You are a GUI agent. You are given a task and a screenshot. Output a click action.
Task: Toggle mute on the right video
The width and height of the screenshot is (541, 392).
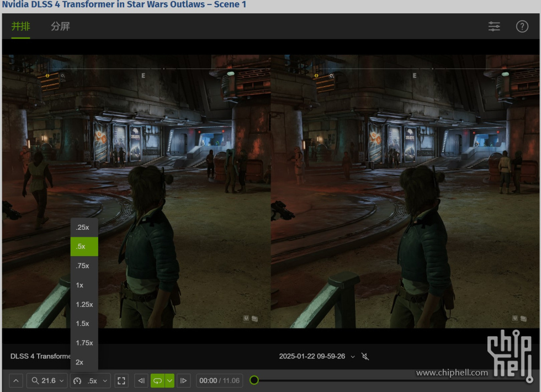[x=365, y=357]
